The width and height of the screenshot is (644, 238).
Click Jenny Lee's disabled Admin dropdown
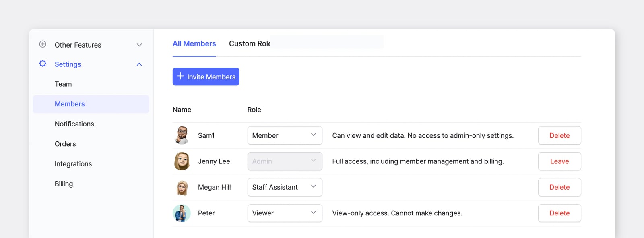coord(285,161)
